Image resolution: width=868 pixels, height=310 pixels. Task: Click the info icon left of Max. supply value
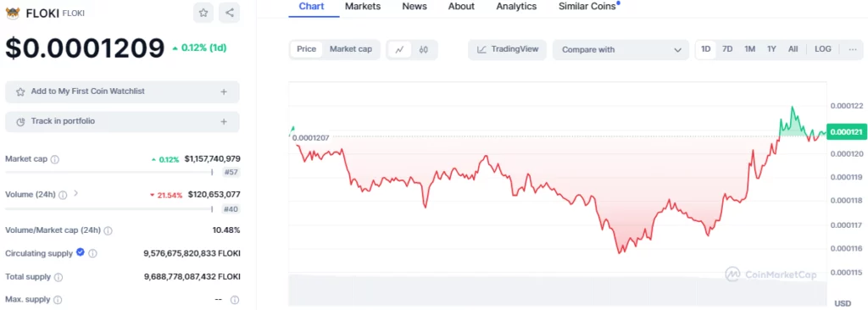(58, 300)
